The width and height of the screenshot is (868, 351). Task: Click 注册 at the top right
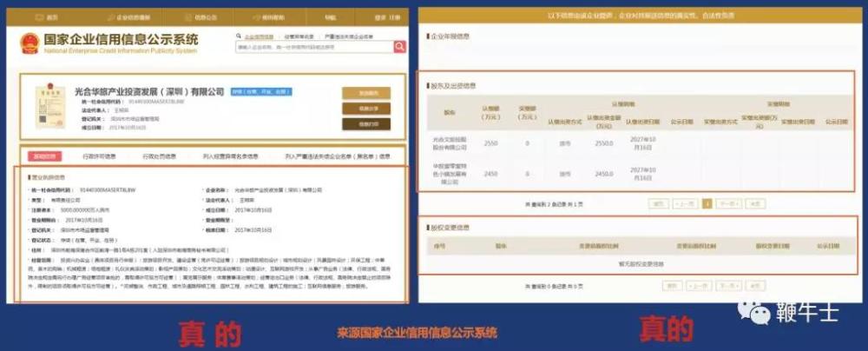[x=394, y=17]
